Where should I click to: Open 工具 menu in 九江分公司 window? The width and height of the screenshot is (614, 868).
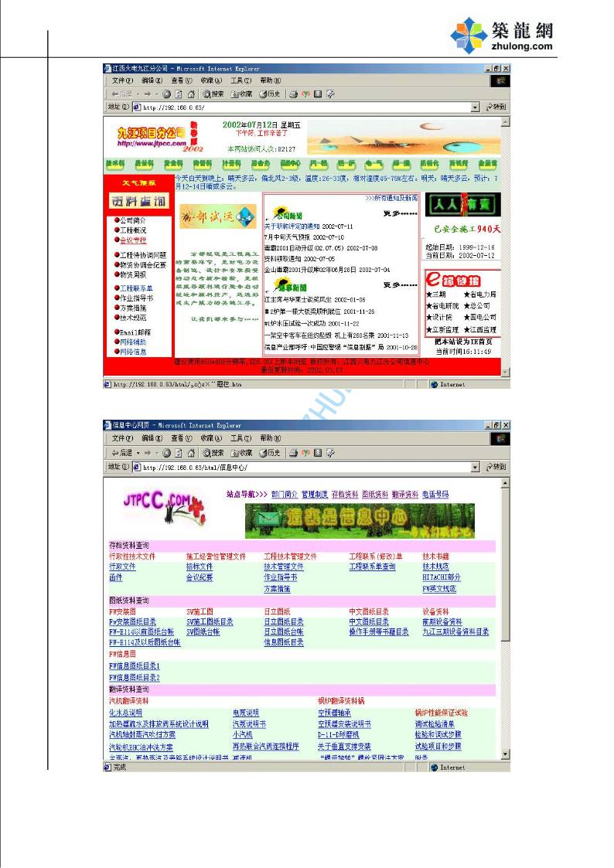[x=240, y=81]
